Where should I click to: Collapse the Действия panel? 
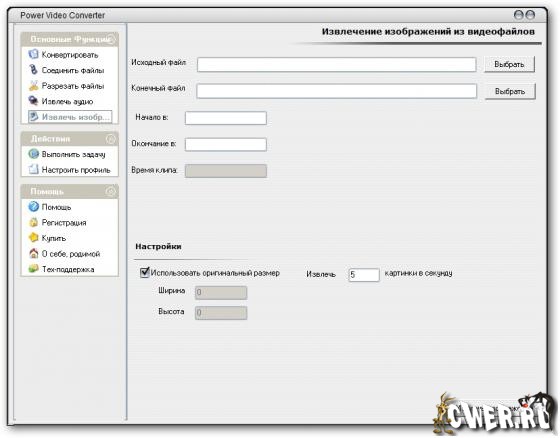(111, 139)
